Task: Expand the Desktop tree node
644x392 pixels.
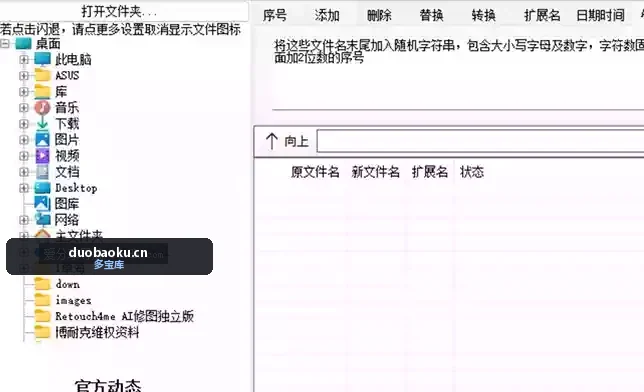Action: (24, 188)
